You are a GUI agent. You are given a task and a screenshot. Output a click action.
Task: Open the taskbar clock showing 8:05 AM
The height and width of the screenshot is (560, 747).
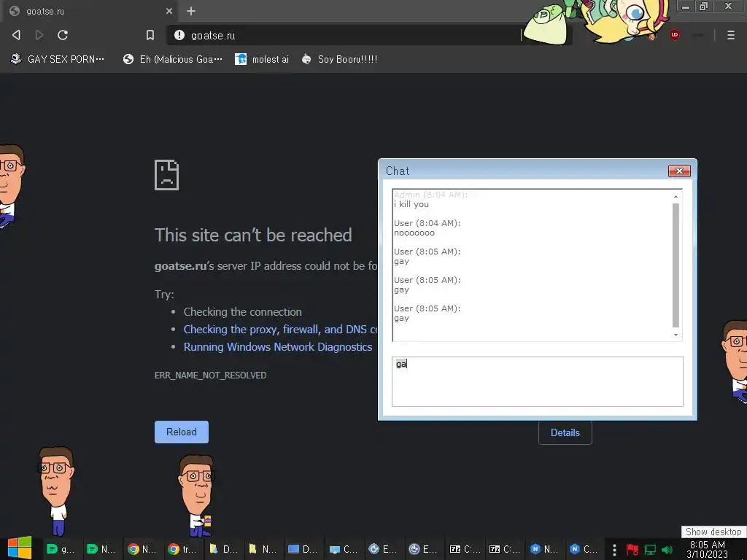pyautogui.click(x=708, y=549)
